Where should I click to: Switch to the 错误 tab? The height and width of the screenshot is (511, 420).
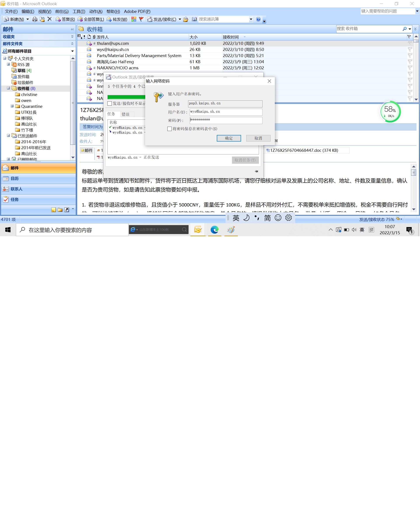click(126, 114)
